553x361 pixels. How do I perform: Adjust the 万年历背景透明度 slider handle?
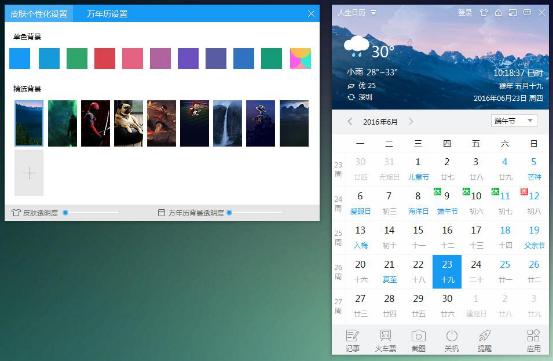[229, 213]
